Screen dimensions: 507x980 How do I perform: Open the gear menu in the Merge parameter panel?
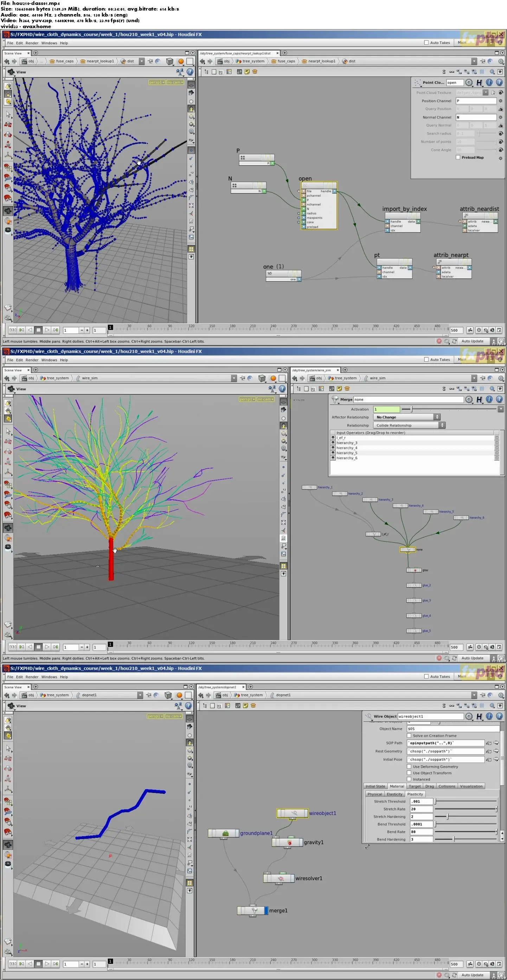[469, 400]
